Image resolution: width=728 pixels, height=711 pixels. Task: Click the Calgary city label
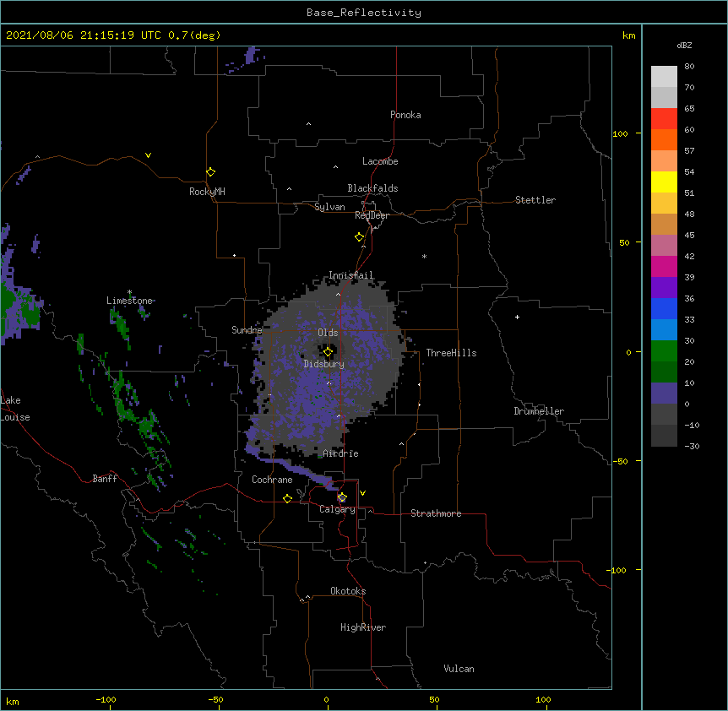[x=337, y=509]
